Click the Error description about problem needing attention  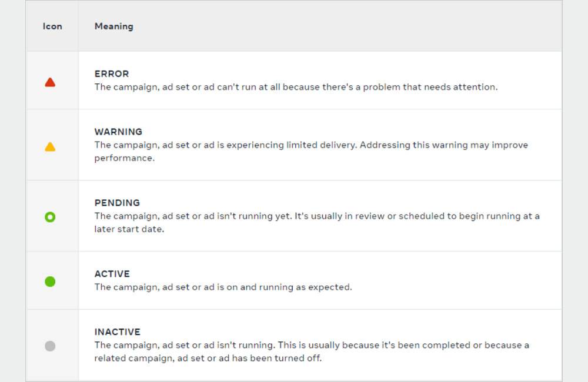296,87
